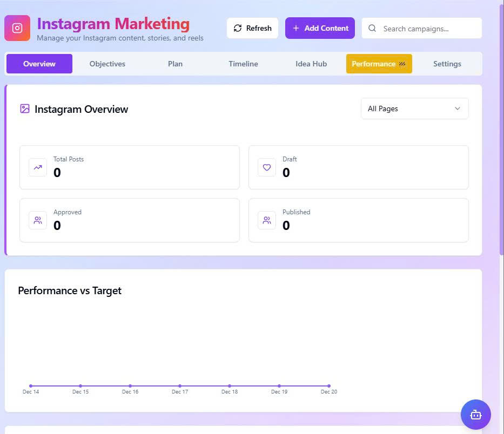Click the people icon in the Published card
This screenshot has width=504, height=434.
click(267, 220)
